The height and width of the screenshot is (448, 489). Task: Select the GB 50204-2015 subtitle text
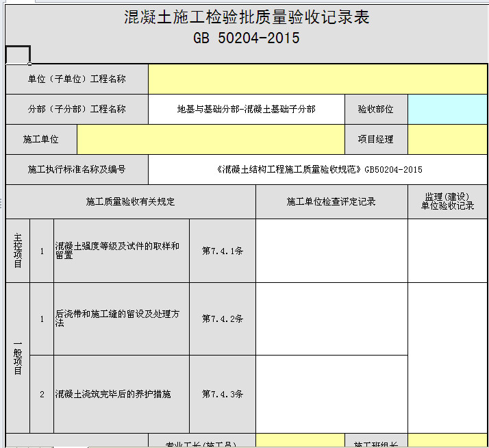point(247,38)
